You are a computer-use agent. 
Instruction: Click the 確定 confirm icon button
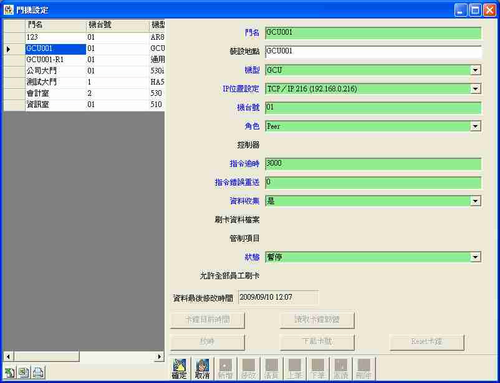click(x=179, y=369)
